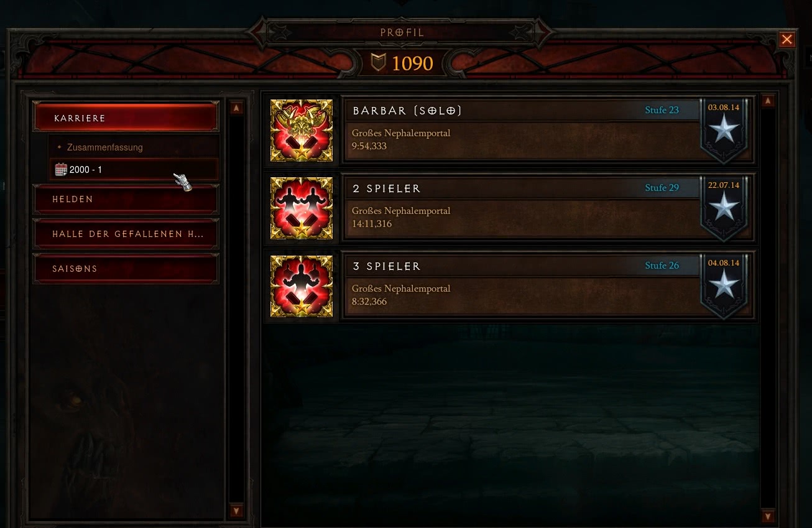Click the 2 Spieler achievement icon

[302, 208]
